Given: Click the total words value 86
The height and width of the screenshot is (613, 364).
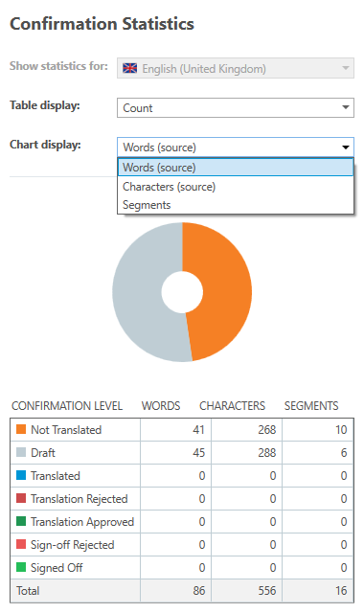Looking at the screenshot, I should pos(198,590).
